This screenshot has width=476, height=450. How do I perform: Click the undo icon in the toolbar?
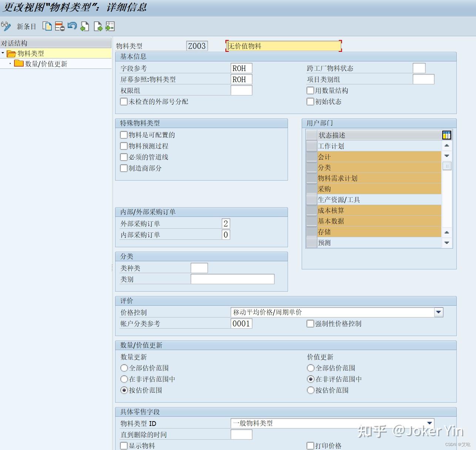tap(72, 26)
